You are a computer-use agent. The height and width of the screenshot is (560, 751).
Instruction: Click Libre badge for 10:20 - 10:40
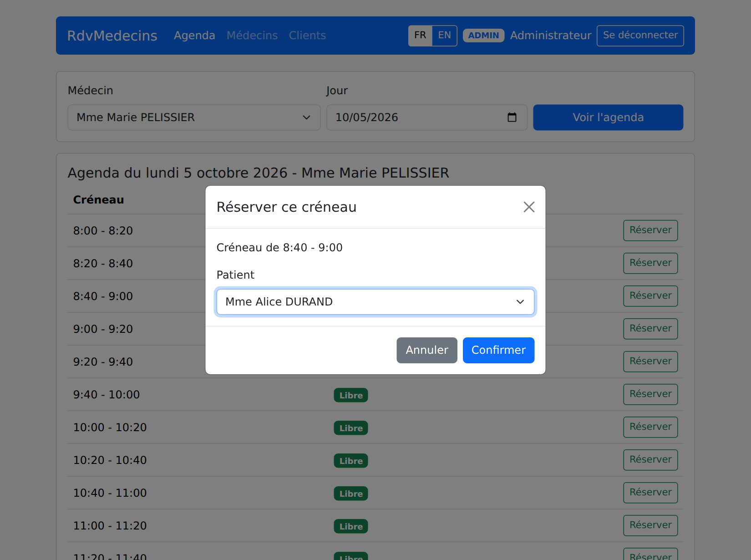click(x=351, y=461)
